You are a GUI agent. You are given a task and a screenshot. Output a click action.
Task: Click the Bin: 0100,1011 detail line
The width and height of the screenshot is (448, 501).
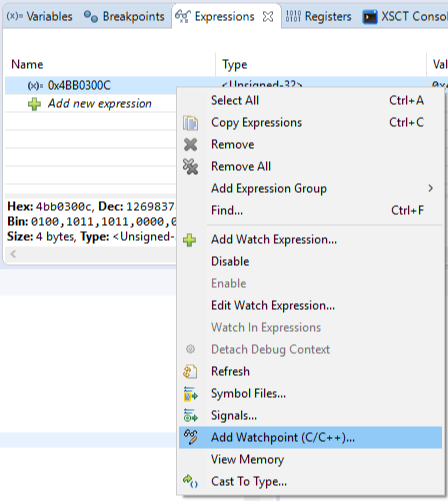pos(92,221)
